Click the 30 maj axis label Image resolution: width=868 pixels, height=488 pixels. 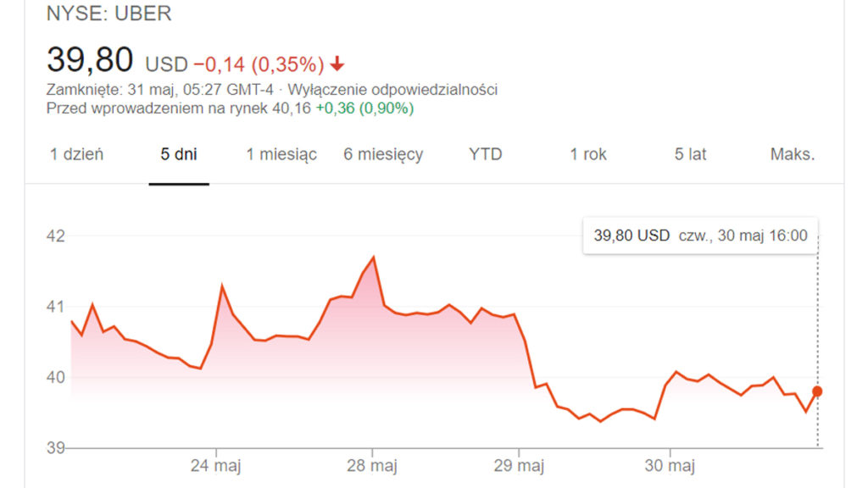pyautogui.click(x=670, y=466)
